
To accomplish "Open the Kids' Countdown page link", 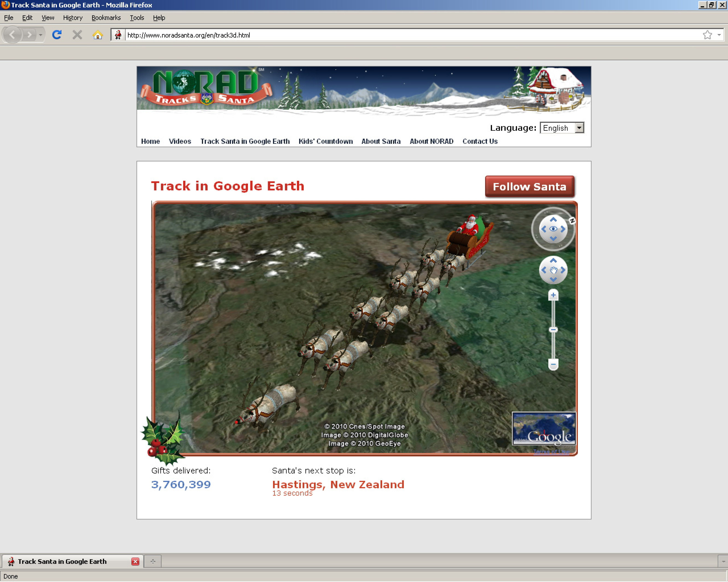I will tap(325, 142).
